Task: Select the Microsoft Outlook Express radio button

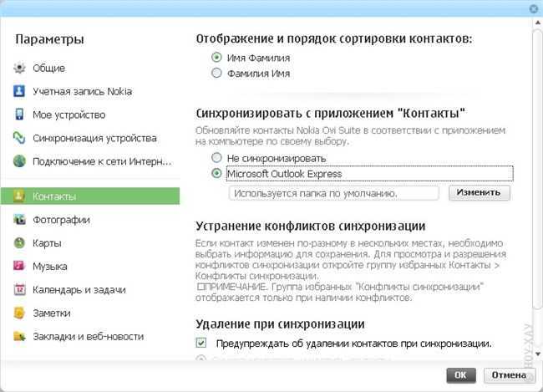Action: pyautogui.click(x=216, y=173)
